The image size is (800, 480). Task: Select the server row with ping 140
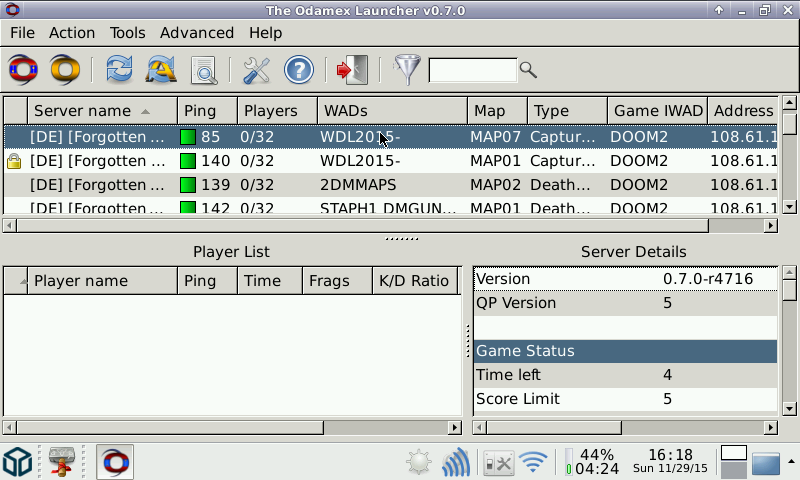[391, 161]
